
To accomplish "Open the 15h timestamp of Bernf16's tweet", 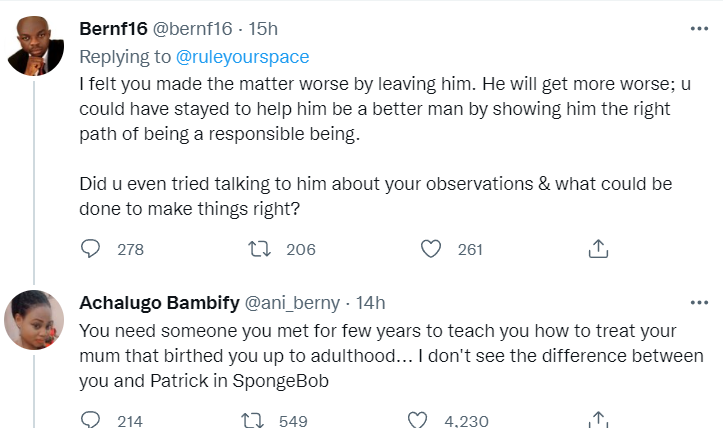I will click(x=263, y=29).
